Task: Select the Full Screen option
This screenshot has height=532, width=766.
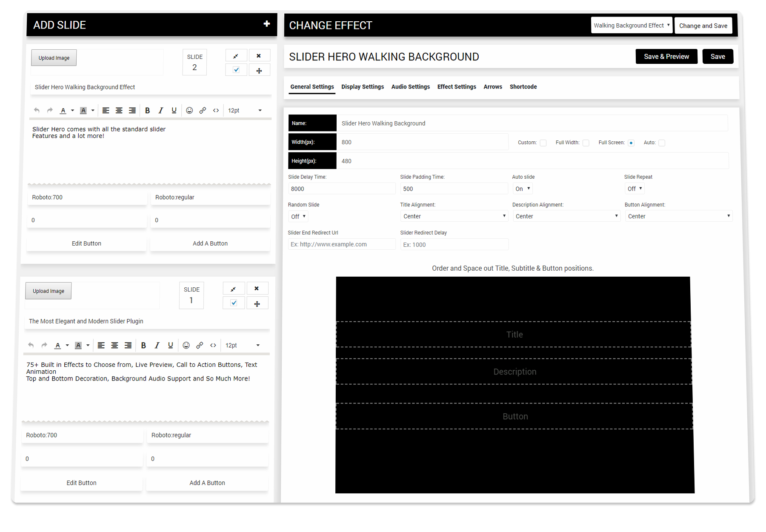Action: tap(631, 143)
